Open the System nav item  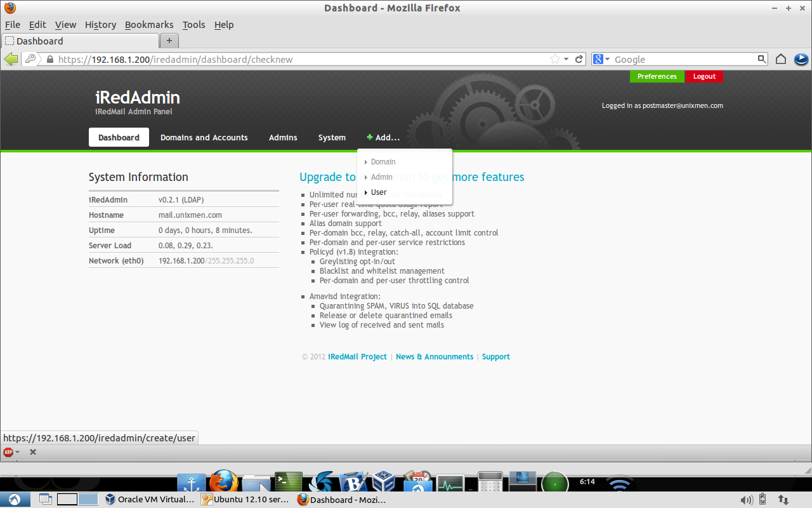332,137
